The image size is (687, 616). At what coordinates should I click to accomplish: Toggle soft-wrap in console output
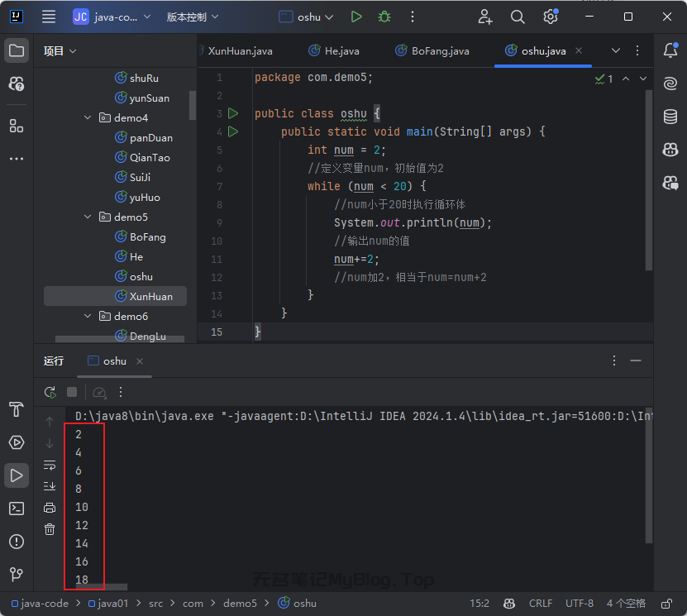(50, 465)
